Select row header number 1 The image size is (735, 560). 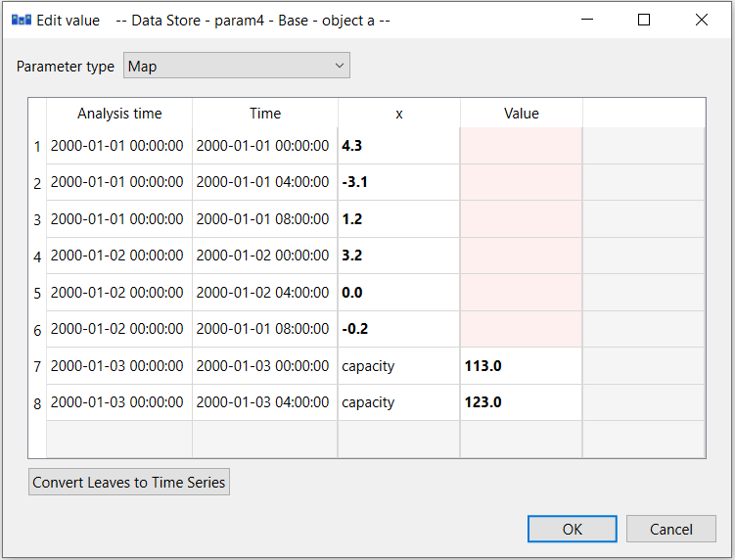[x=37, y=146]
